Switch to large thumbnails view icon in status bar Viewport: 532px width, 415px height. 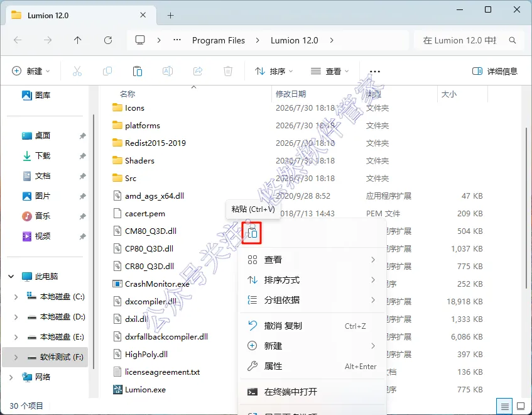tap(521, 406)
